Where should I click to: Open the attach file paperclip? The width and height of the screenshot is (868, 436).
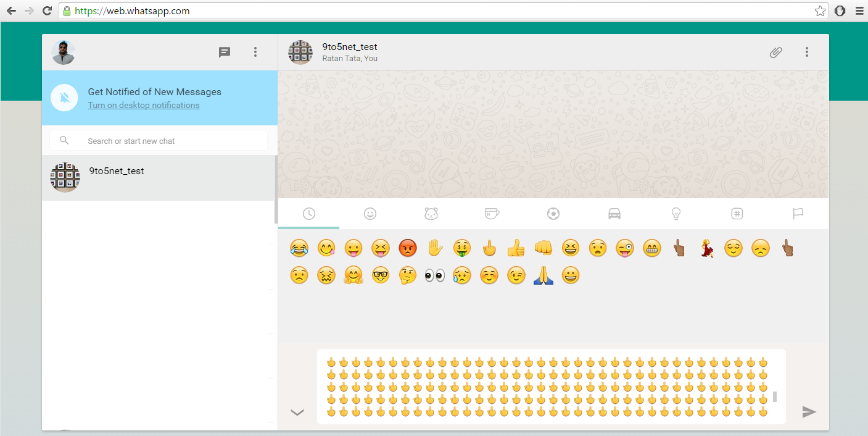pos(775,52)
